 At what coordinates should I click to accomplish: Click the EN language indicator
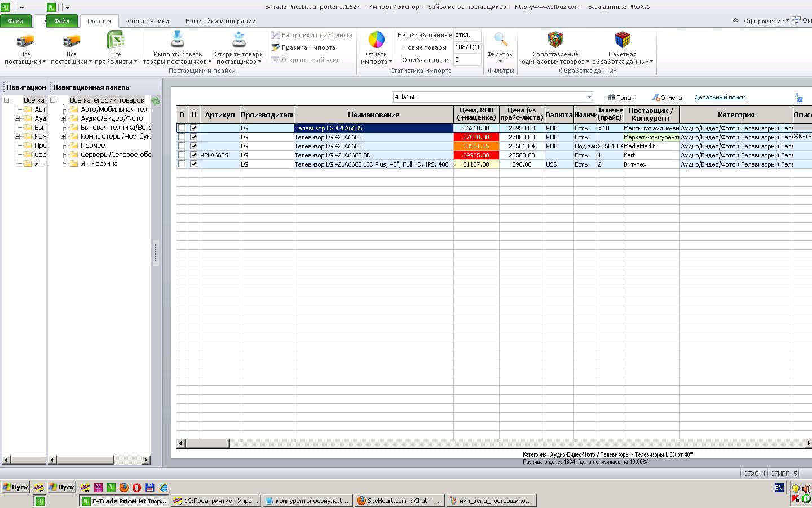[x=779, y=488]
